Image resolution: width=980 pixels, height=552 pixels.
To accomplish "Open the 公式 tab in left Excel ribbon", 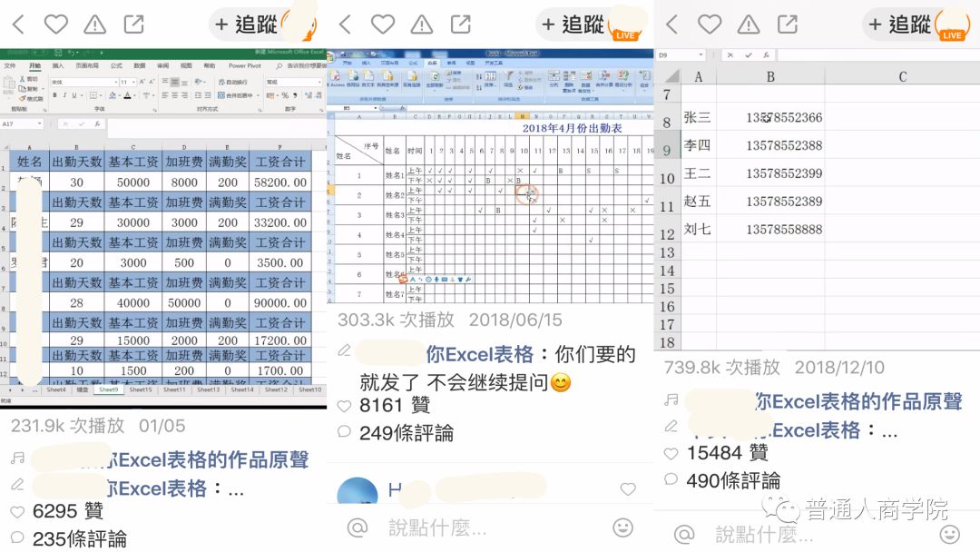I will pyautogui.click(x=116, y=65).
